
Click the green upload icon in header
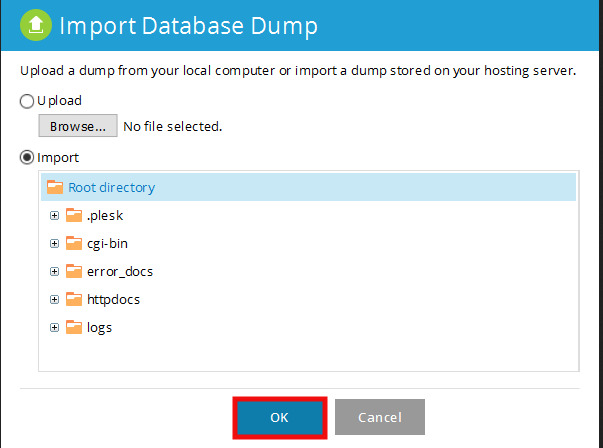[x=36, y=25]
